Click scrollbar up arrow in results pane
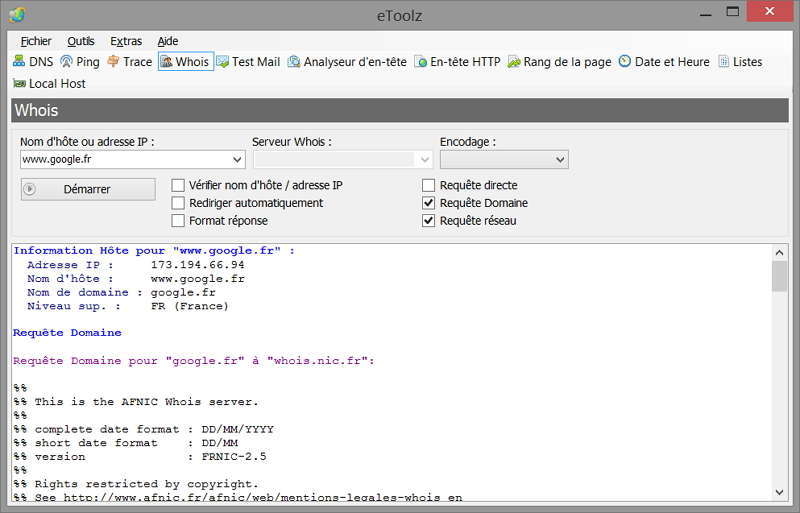This screenshot has height=513, width=800. pyautogui.click(x=780, y=252)
